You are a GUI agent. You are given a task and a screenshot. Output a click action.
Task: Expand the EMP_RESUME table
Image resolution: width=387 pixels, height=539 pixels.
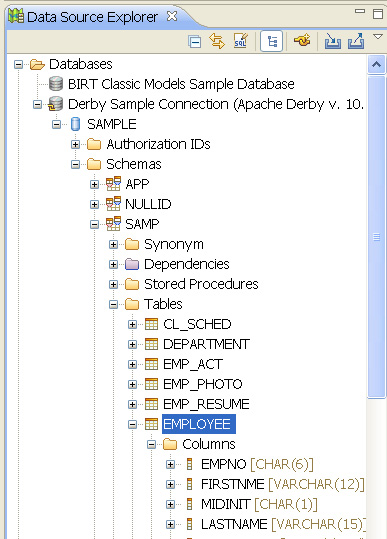tap(132, 404)
